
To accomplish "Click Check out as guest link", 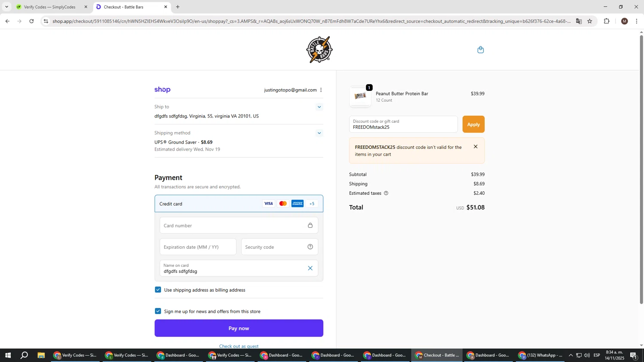I will (239, 346).
